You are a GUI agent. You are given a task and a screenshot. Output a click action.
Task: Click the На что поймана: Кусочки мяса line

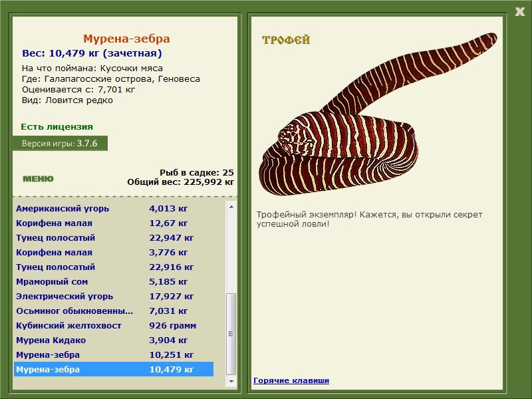pyautogui.click(x=92, y=68)
